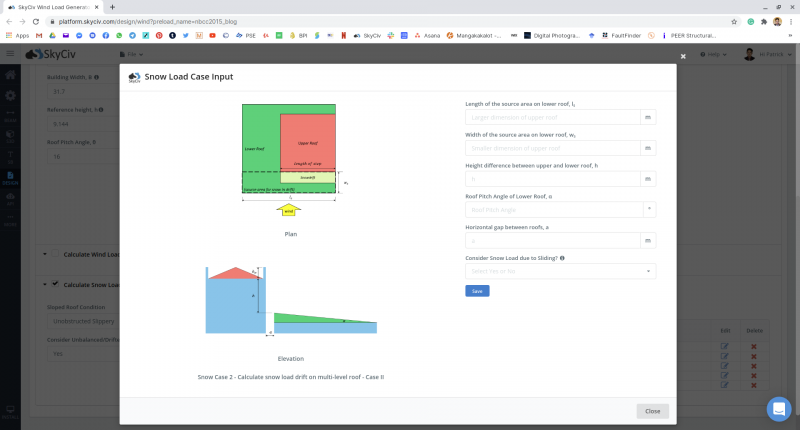The width and height of the screenshot is (800, 430).
Task: Click the modal X close icon
Action: point(683,56)
